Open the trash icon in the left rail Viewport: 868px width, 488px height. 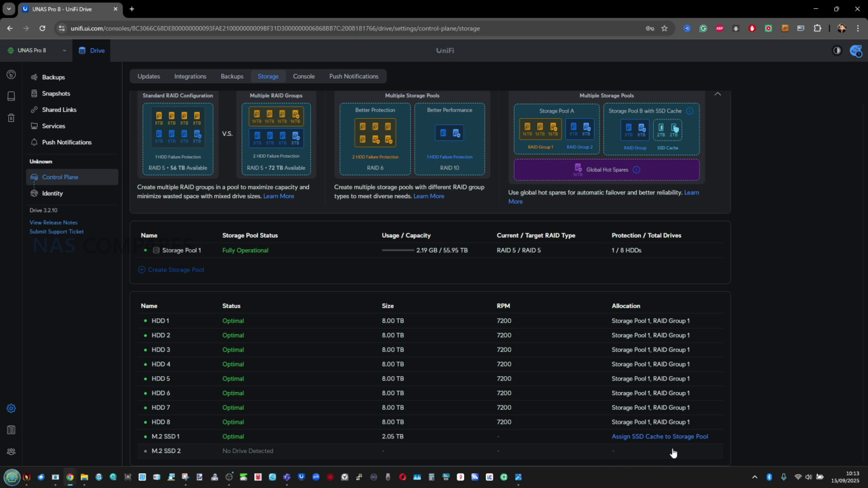11,118
